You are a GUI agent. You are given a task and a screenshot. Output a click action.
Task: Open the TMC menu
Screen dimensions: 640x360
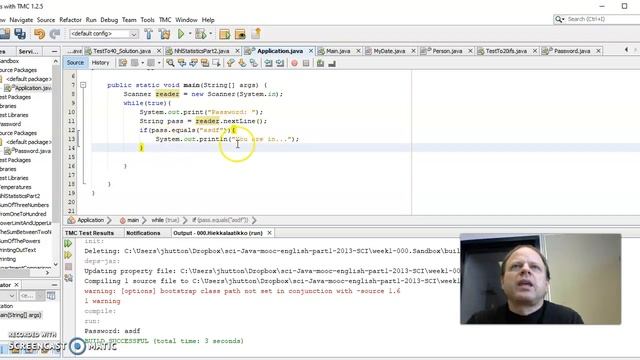[165, 20]
